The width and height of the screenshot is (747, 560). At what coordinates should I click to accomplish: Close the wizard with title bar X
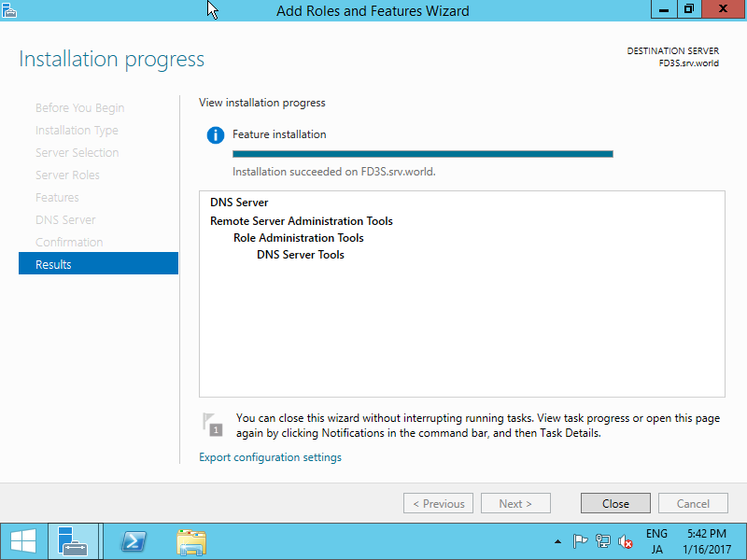(x=723, y=9)
